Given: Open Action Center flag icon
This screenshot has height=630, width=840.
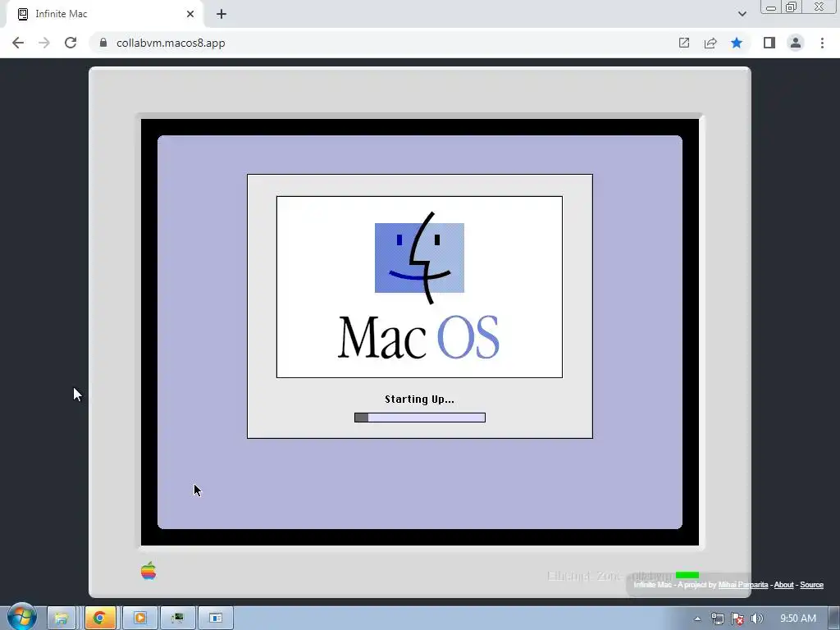Looking at the screenshot, I should 737,619.
